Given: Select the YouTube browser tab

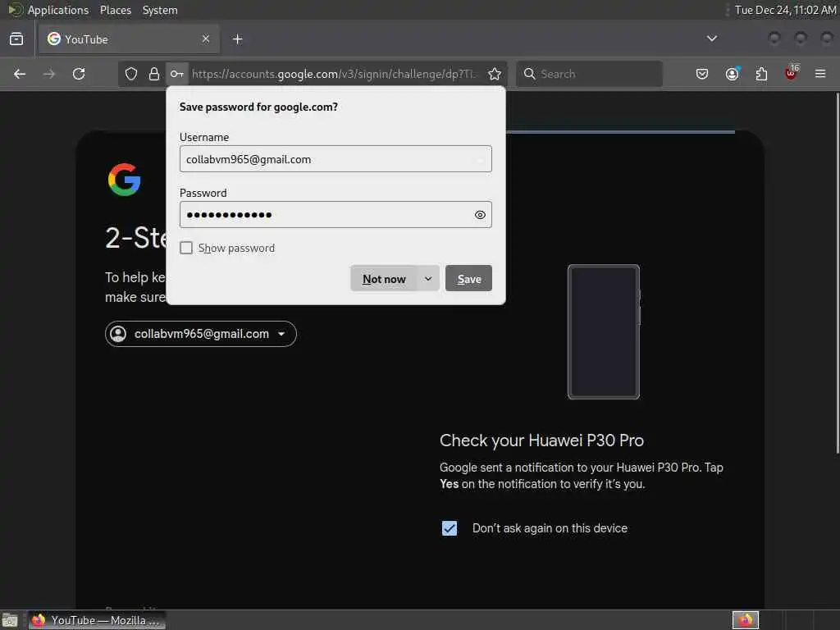Looking at the screenshot, I should 129,39.
